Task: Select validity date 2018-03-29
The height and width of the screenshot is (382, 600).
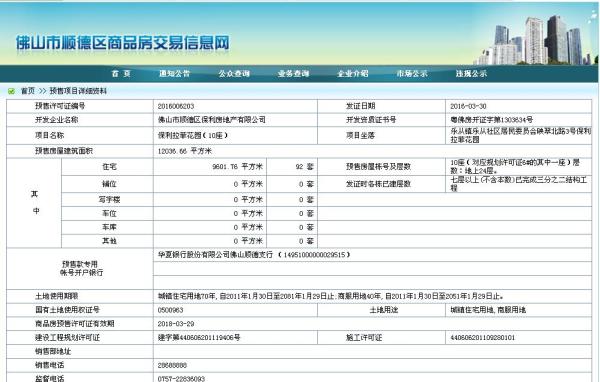Action: click(176, 324)
